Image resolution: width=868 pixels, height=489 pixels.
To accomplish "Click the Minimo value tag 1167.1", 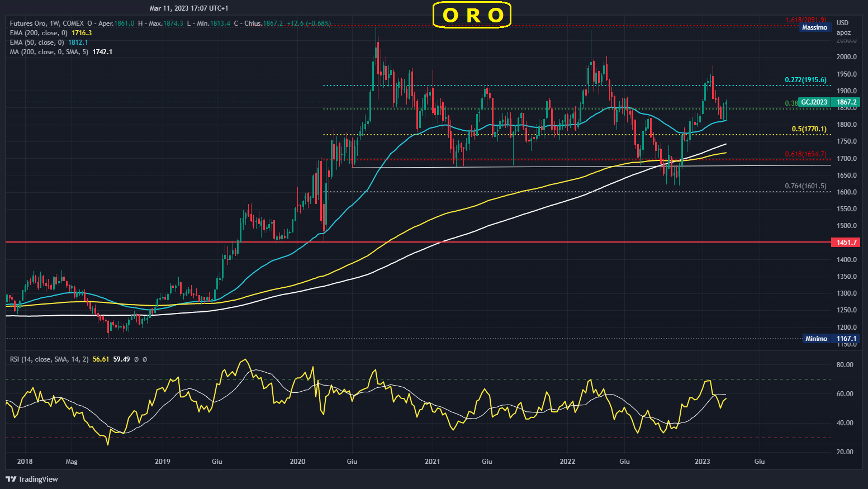I will (846, 339).
